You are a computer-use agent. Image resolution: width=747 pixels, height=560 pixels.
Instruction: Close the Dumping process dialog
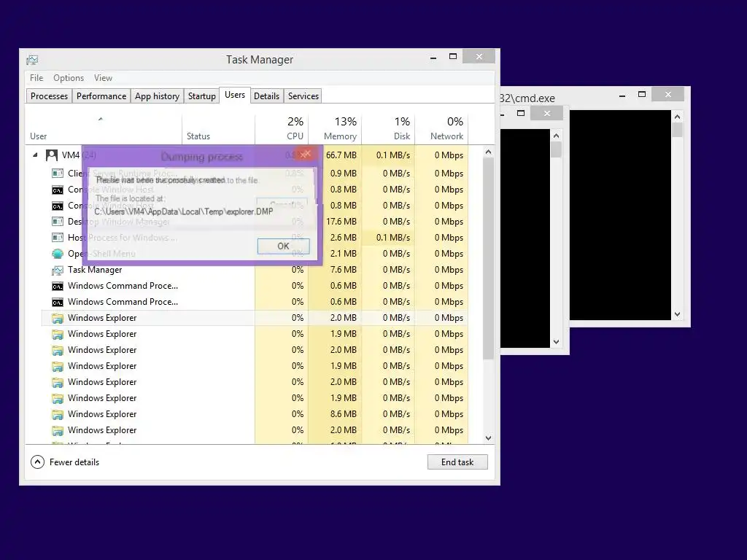pos(306,154)
